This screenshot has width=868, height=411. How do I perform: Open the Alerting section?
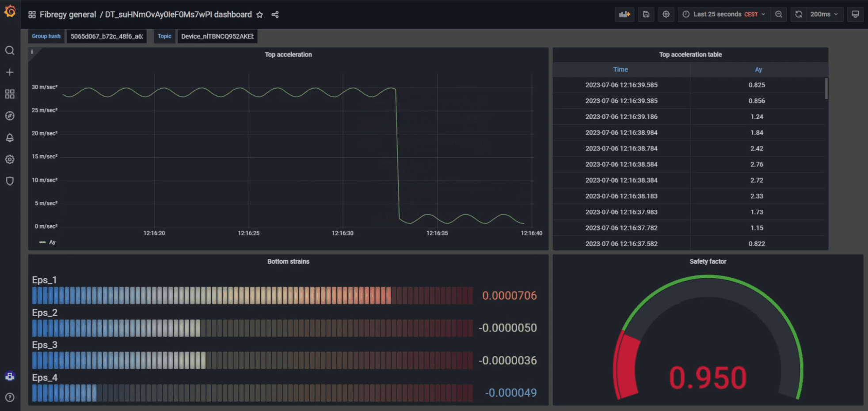pyautogui.click(x=10, y=137)
